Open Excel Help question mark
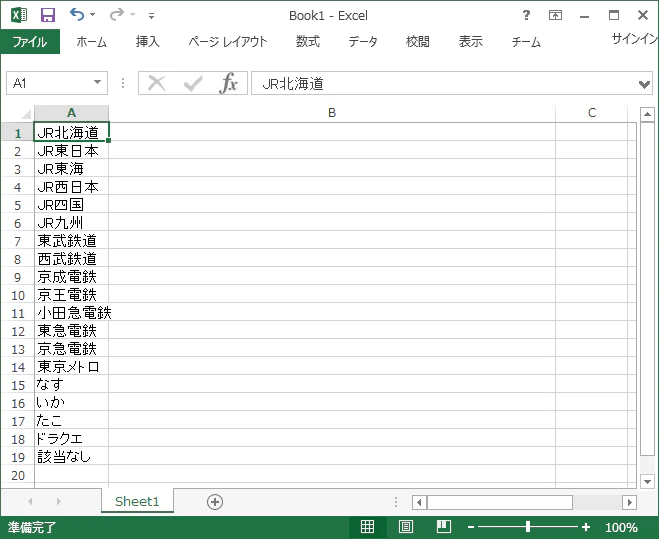 (526, 16)
